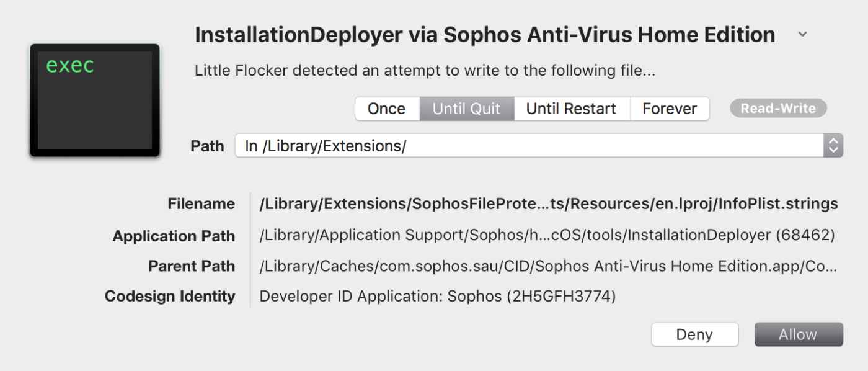Click the truncated Parent Path value

(548, 266)
